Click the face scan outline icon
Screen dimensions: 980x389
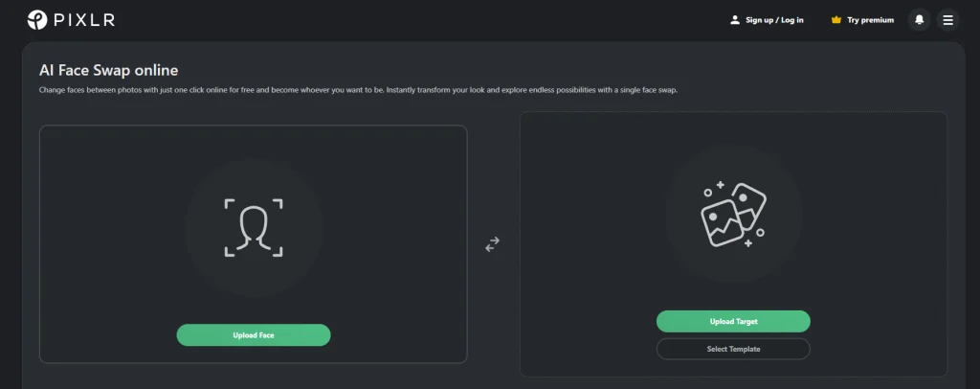pyautogui.click(x=254, y=228)
